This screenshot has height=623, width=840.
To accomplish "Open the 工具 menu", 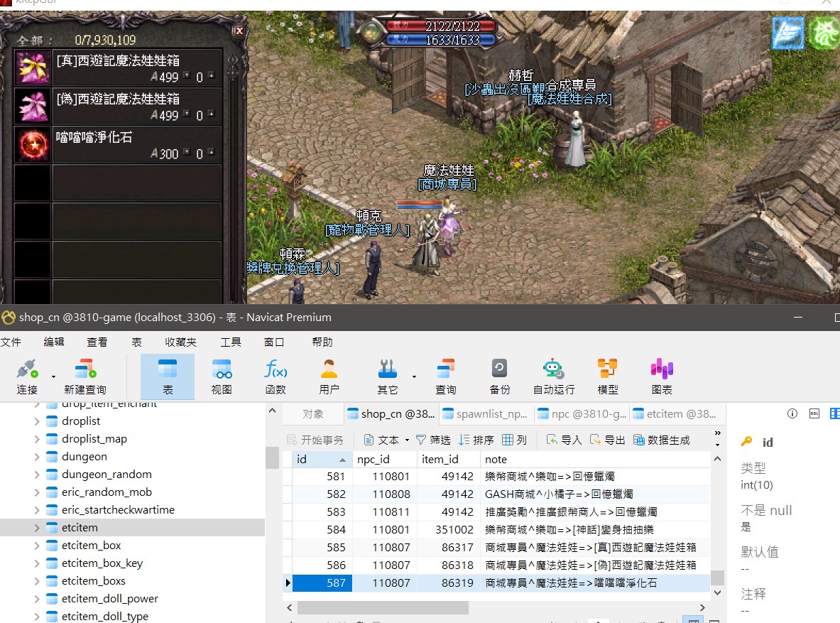I will [231, 342].
